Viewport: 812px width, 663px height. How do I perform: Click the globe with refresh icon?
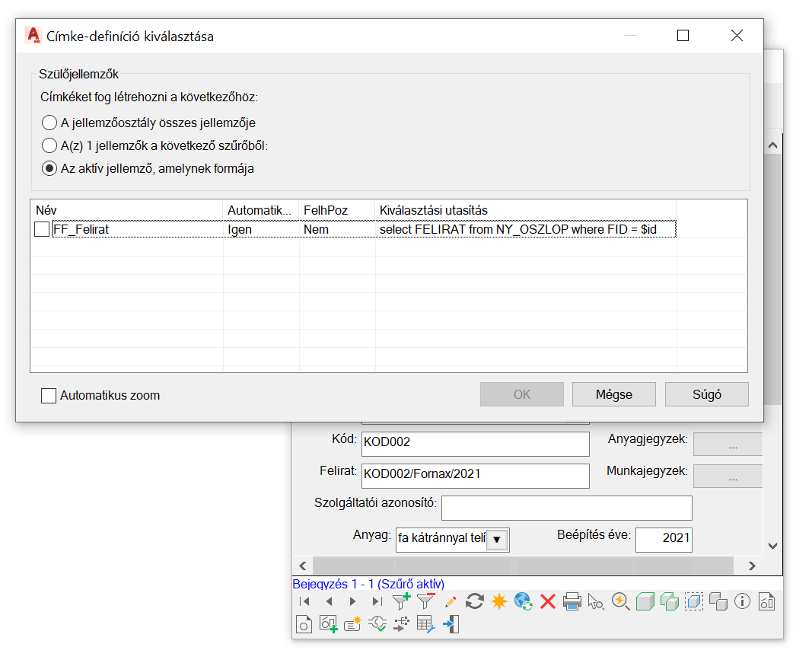click(x=524, y=601)
